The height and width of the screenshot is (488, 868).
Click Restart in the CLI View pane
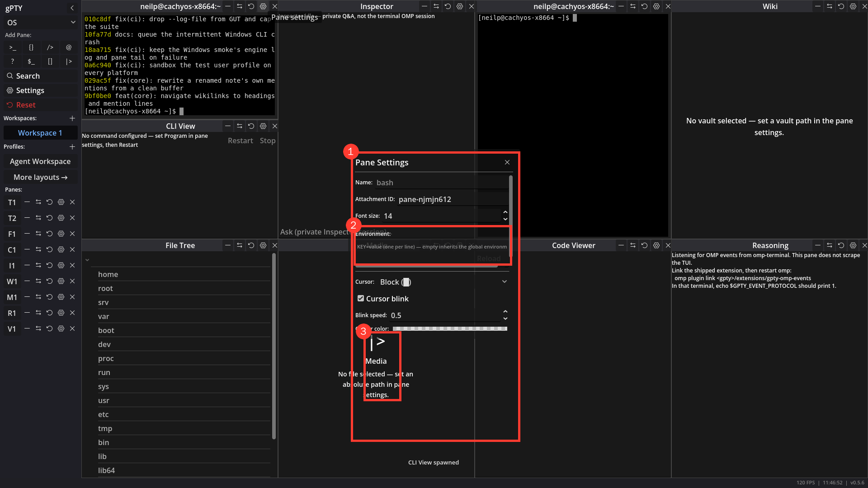point(241,141)
